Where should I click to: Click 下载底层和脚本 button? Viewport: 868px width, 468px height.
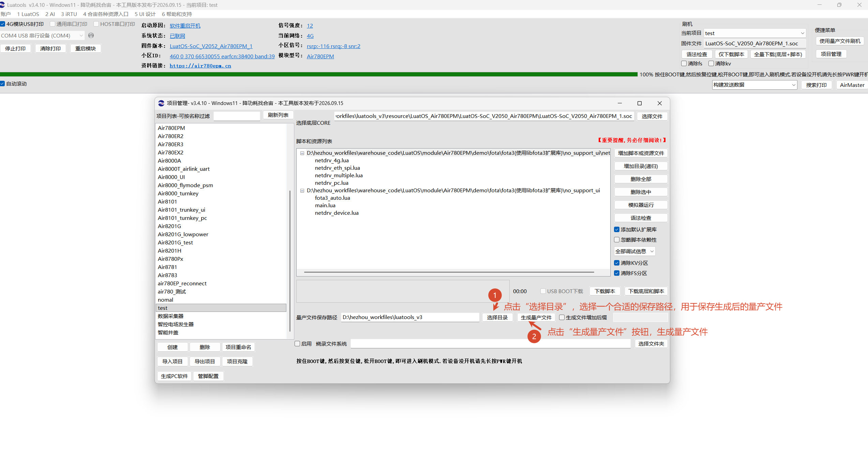pos(646,291)
